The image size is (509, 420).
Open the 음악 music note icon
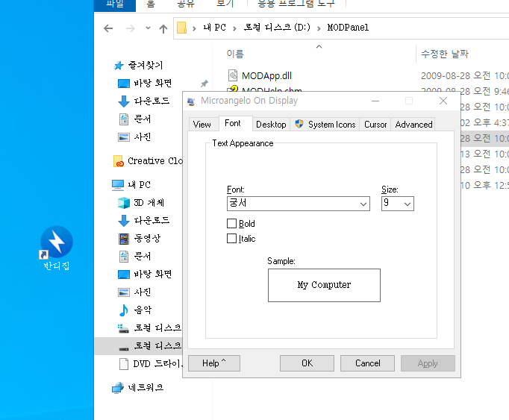[x=124, y=310]
